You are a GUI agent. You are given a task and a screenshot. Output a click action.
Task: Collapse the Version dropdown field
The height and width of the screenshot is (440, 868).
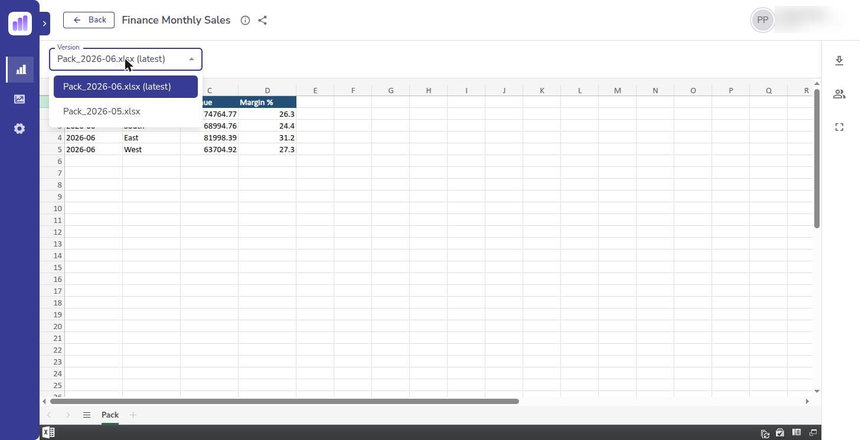126,59
